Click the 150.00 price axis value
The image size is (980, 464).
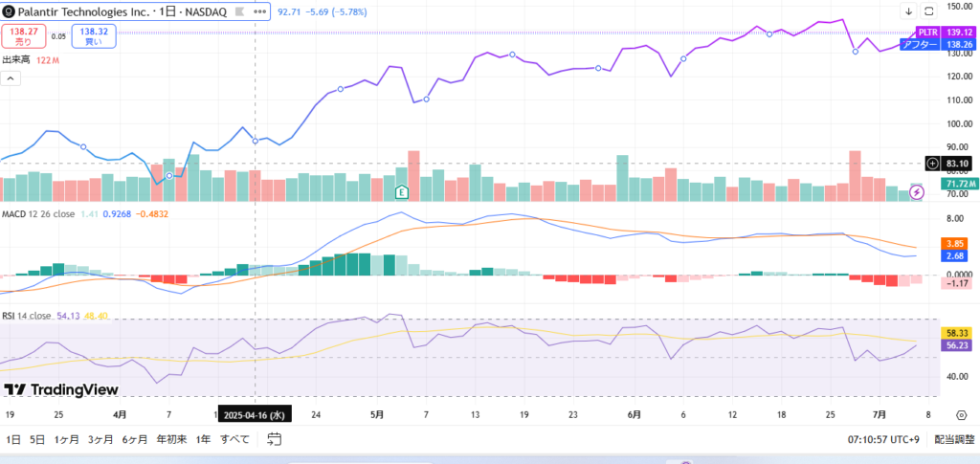click(x=961, y=7)
